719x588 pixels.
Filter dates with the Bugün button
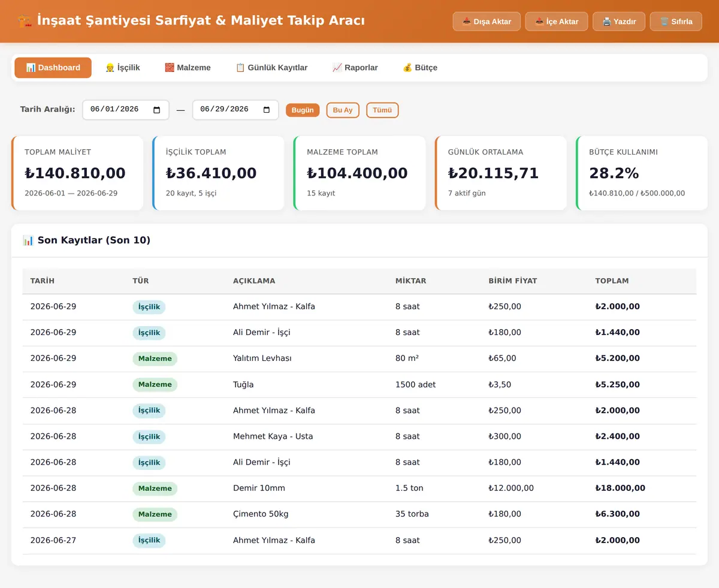[x=303, y=110]
